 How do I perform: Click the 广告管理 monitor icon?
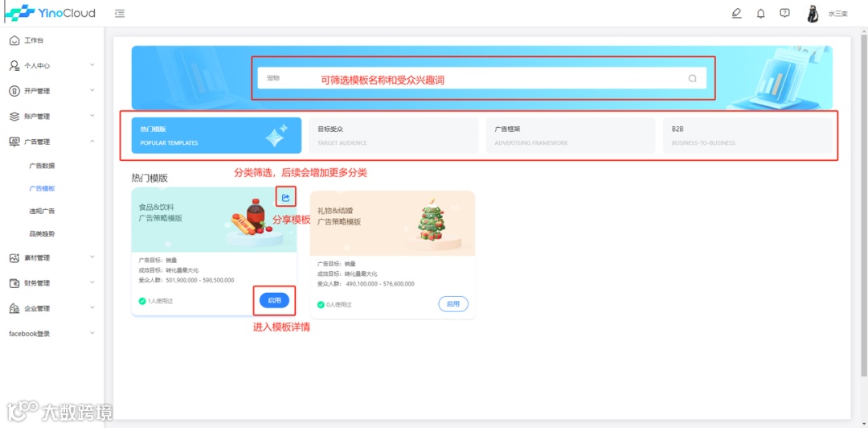(x=14, y=142)
